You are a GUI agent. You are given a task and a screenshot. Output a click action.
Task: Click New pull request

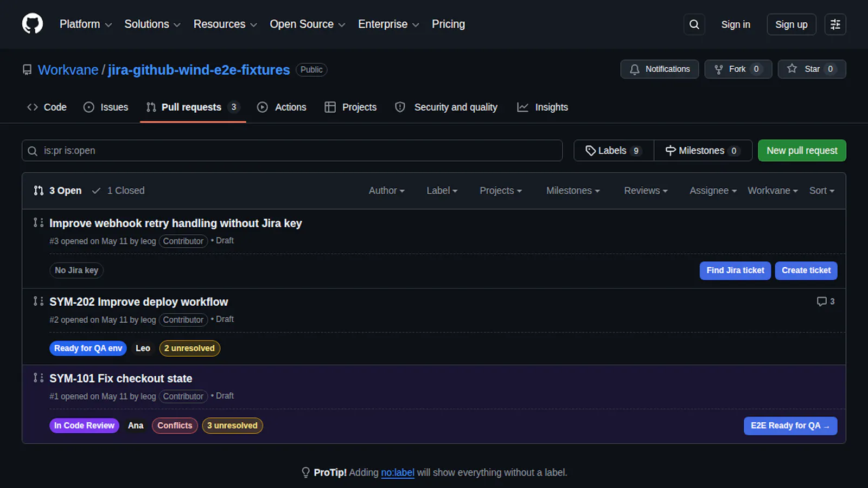click(802, 151)
